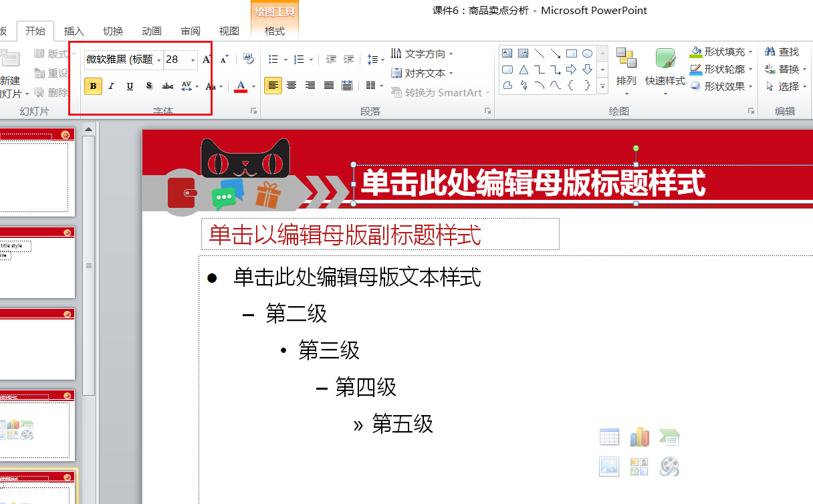Toggle center text alignment
This screenshot has width=813, height=504.
point(292,86)
